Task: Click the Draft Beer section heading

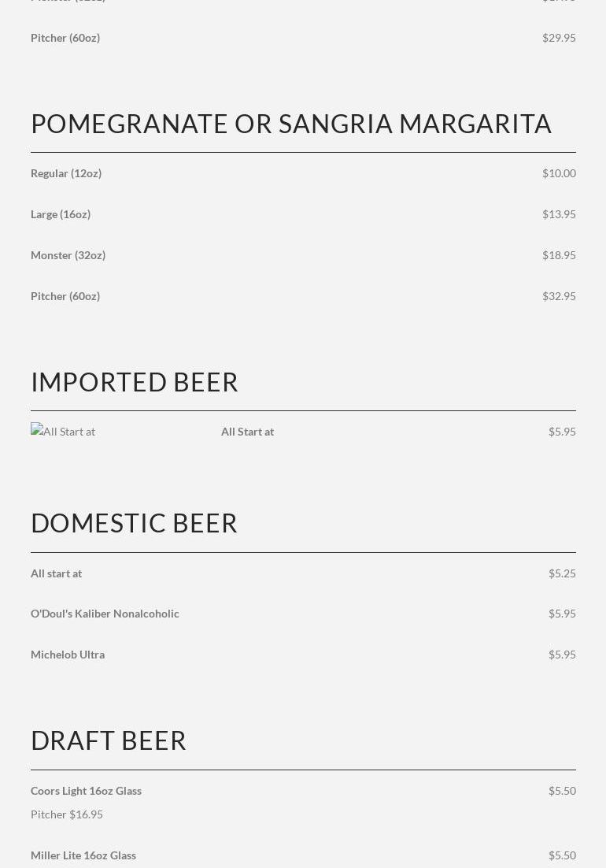Action: click(x=109, y=740)
